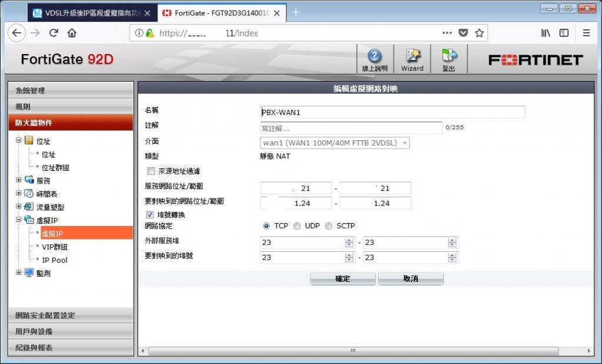Open the 介面 wan1 dropdown
This screenshot has height=364, width=602.
tap(335, 143)
